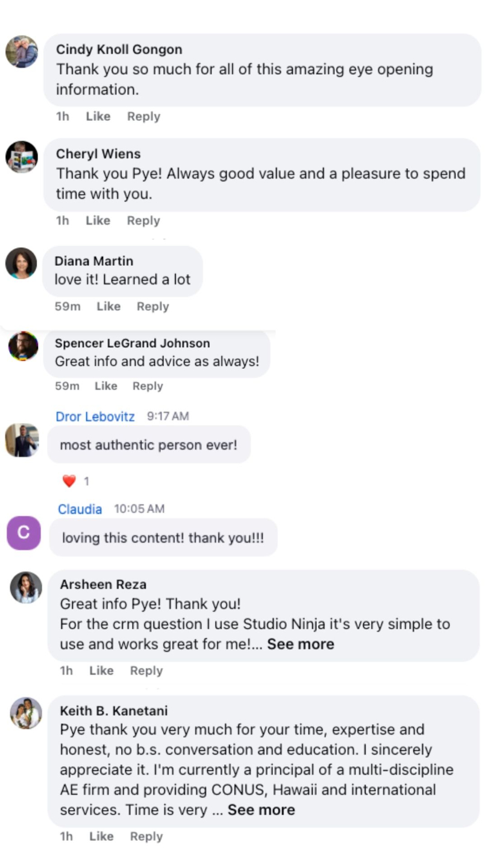Open Cheryl Wiens's avatar
Image resolution: width=488 pixels, height=868 pixels.
pyautogui.click(x=22, y=157)
